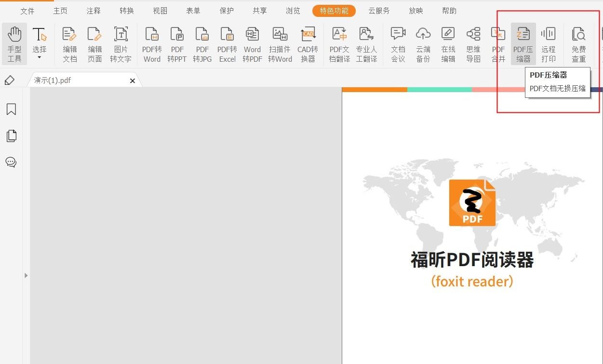Click the 扫描件转Word scan conversion icon

(280, 43)
